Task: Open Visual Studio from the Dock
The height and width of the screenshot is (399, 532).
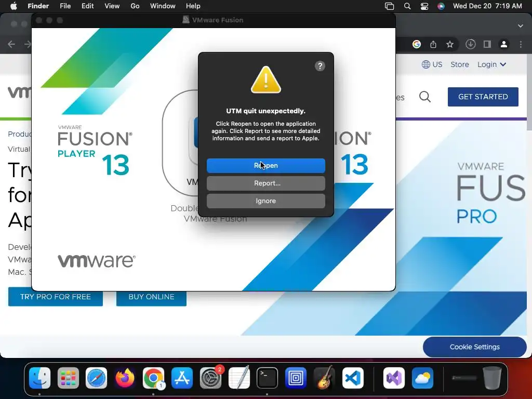Action: click(x=394, y=378)
